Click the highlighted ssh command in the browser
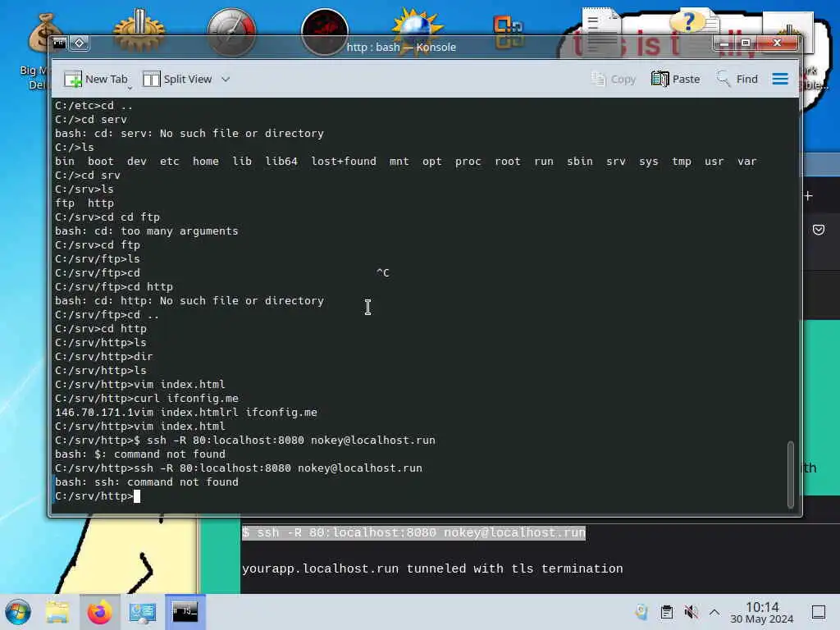Viewport: 840px width, 630px height. (x=413, y=532)
